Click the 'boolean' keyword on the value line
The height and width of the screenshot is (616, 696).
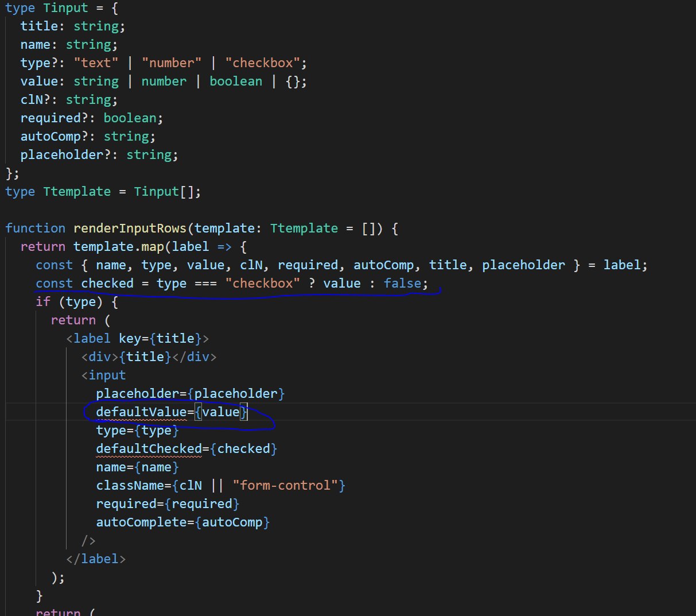click(x=236, y=82)
